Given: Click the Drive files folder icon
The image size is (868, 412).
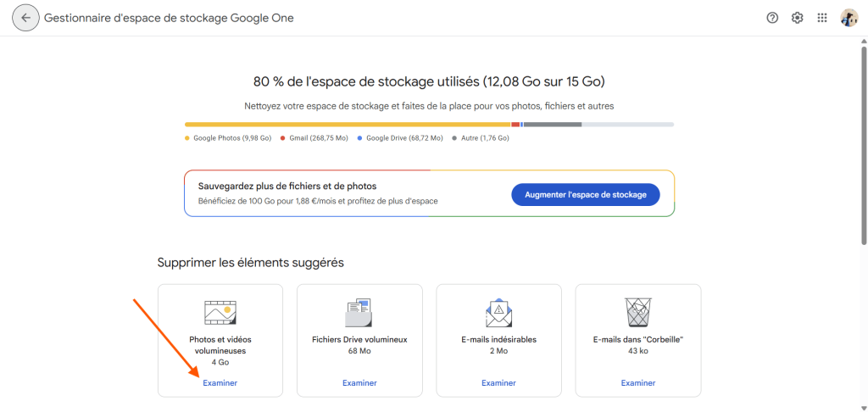Looking at the screenshot, I should [359, 313].
